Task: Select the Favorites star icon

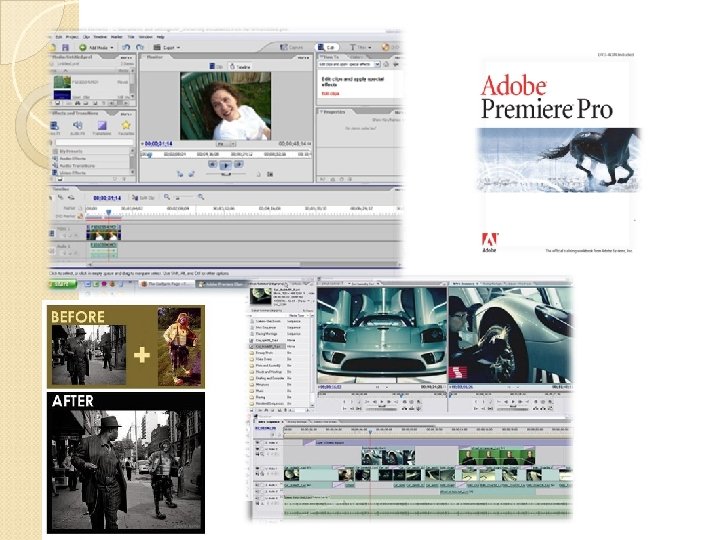Action: click(x=126, y=125)
